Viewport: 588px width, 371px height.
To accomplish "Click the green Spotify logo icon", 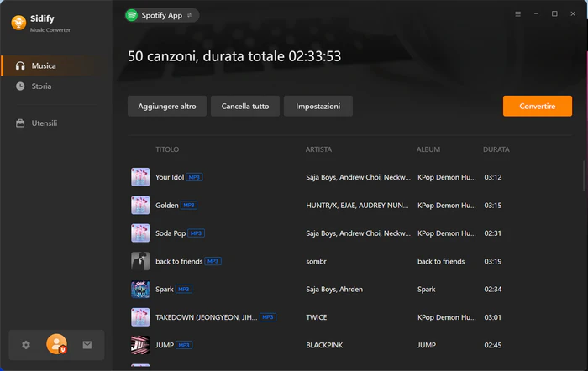I will (x=132, y=15).
